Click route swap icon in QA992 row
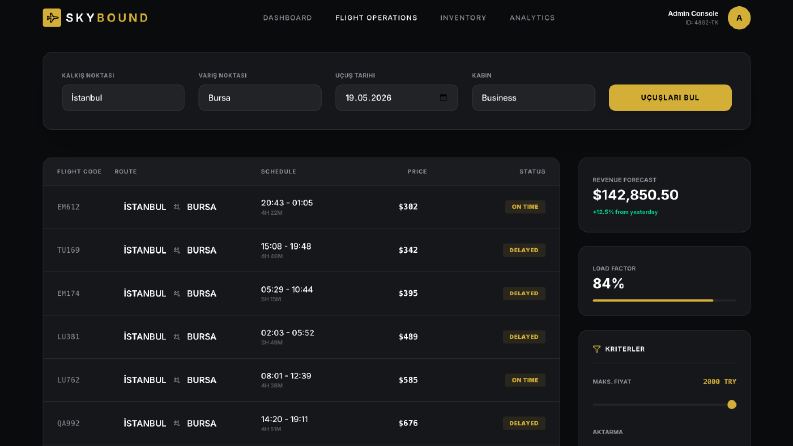793x446 pixels. click(x=177, y=423)
